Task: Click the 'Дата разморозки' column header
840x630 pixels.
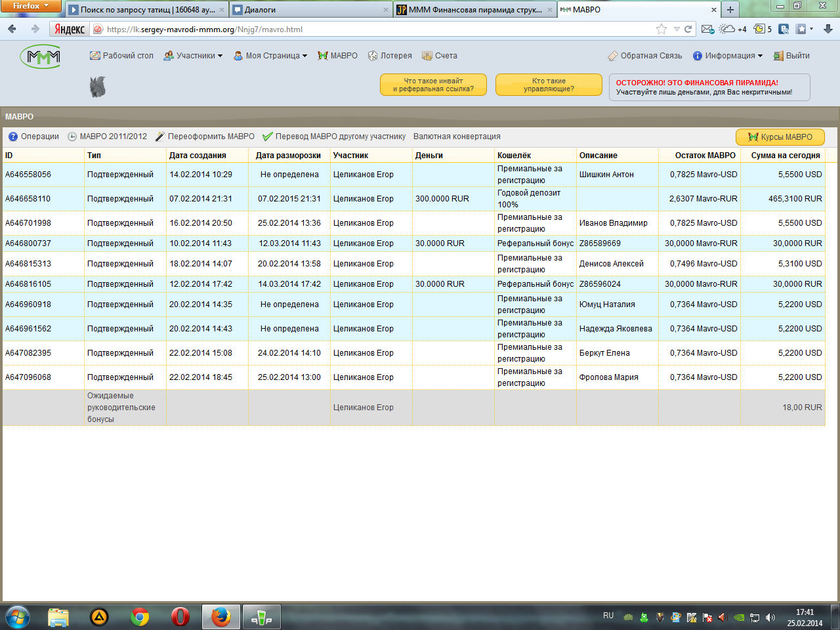Action: (288, 156)
